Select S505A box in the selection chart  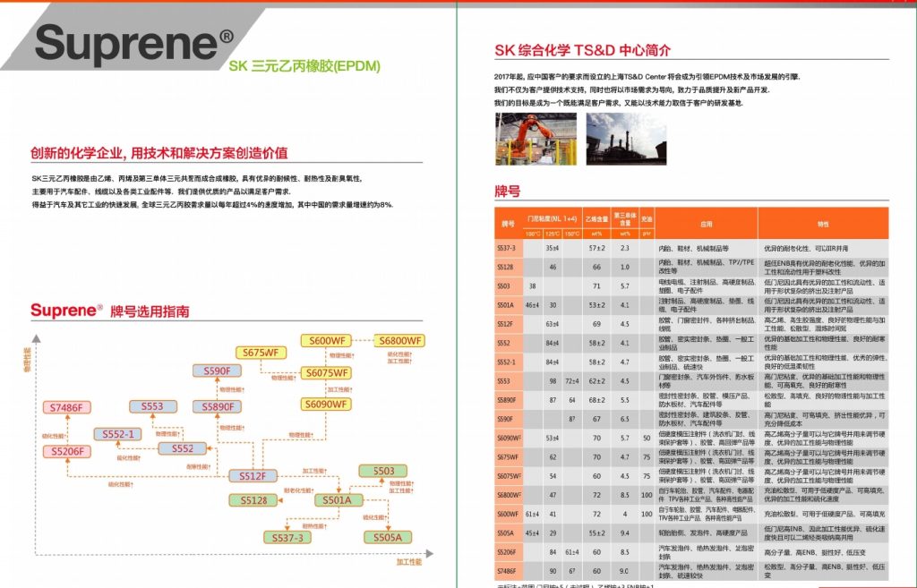pos(388,537)
